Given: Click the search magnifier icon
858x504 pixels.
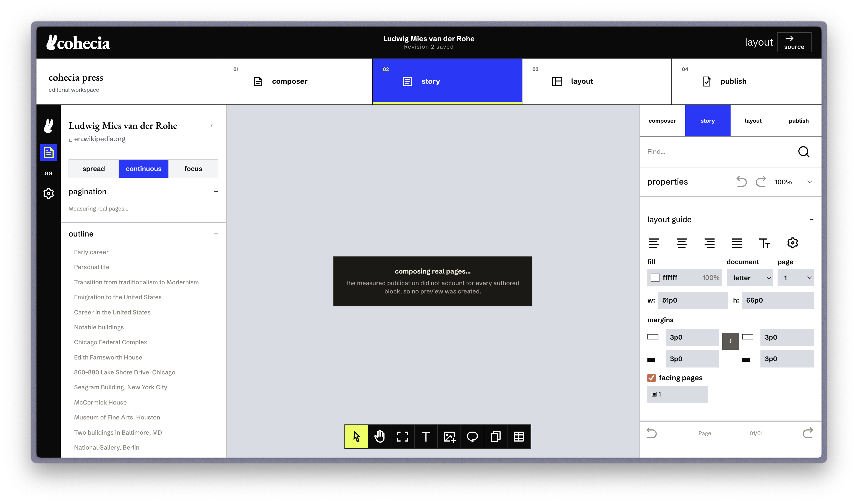Looking at the screenshot, I should click(804, 151).
